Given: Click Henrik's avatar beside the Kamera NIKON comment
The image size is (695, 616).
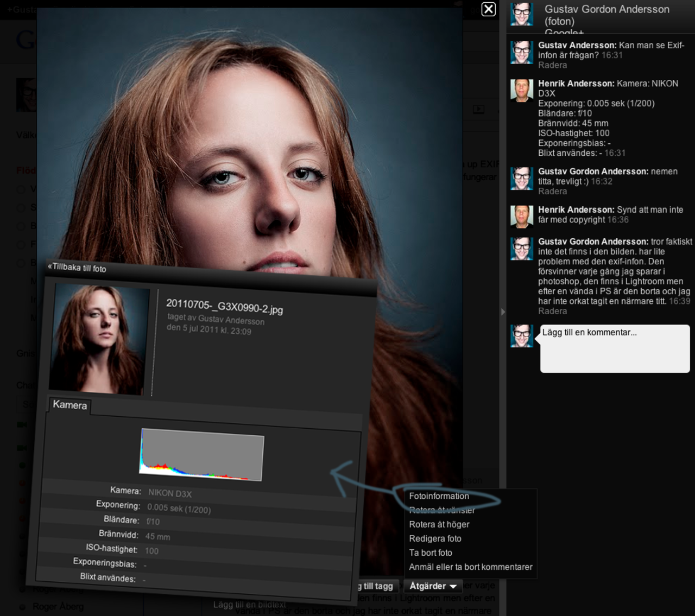Looking at the screenshot, I should pos(521,91).
